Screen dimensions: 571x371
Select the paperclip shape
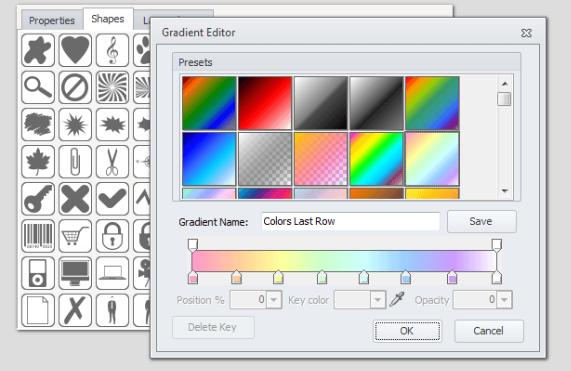click(75, 161)
